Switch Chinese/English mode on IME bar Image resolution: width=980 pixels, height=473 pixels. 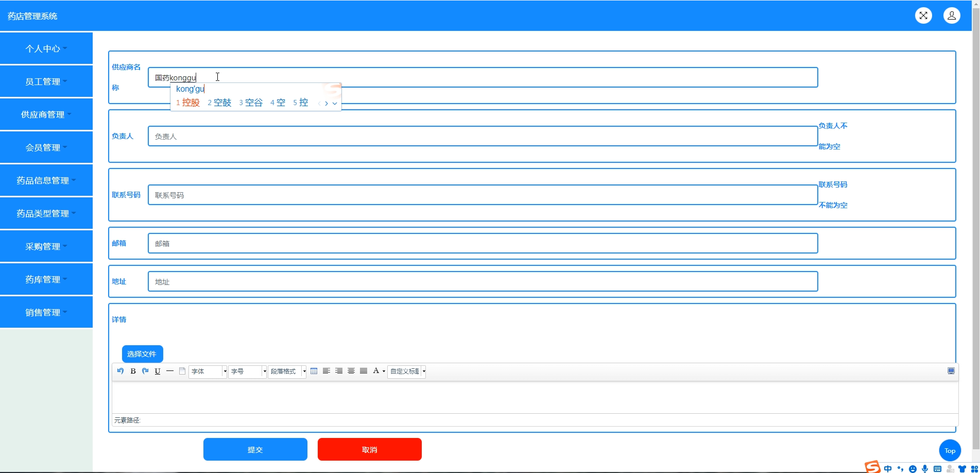click(x=888, y=469)
